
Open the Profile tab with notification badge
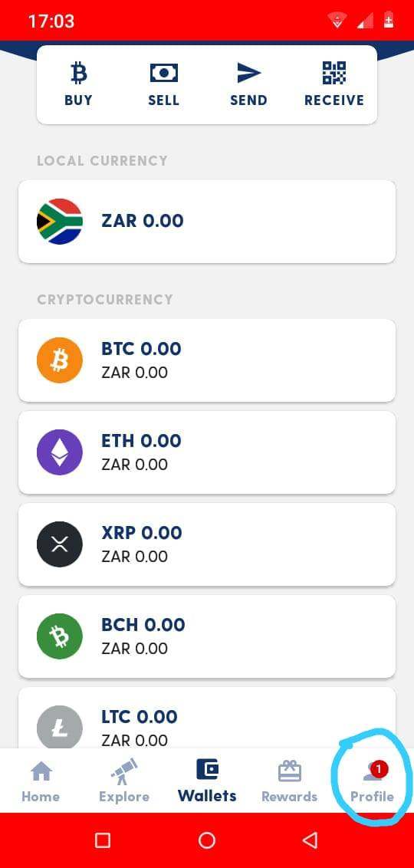pos(372,781)
